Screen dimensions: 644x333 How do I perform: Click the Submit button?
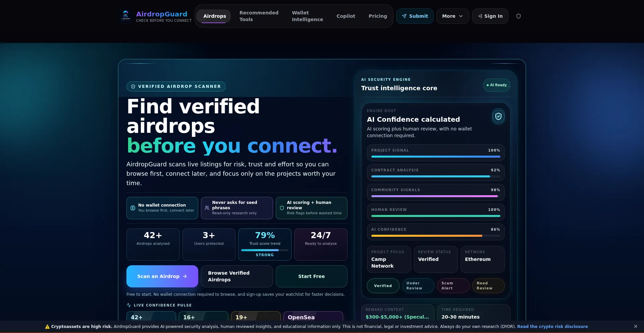click(415, 16)
